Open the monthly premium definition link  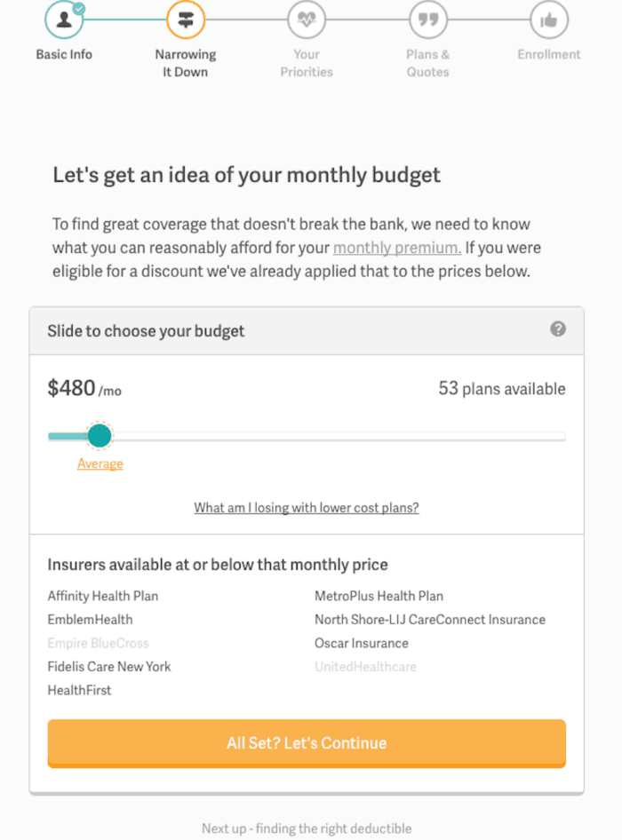coord(397,248)
